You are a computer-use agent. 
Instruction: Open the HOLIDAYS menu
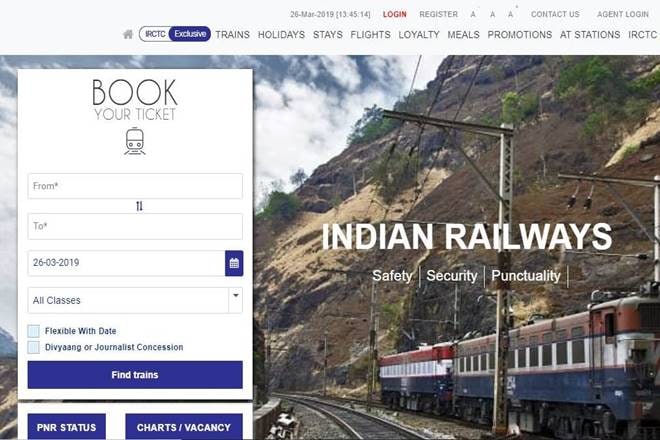(x=281, y=35)
